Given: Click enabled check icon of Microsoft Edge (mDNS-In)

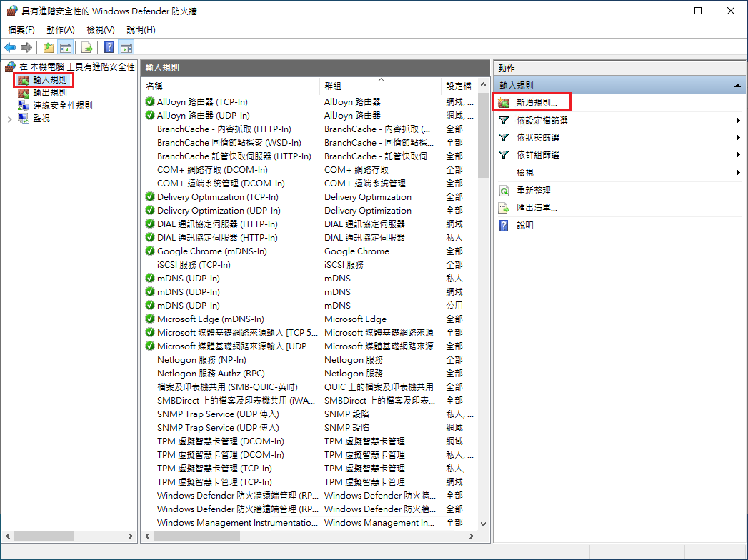Looking at the screenshot, I should 150,319.
